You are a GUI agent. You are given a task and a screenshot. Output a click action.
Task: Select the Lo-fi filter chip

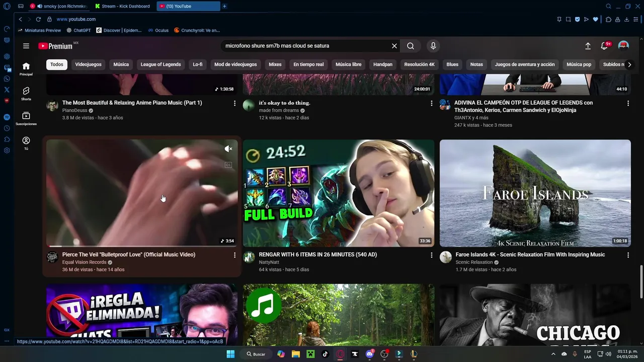tap(198, 64)
